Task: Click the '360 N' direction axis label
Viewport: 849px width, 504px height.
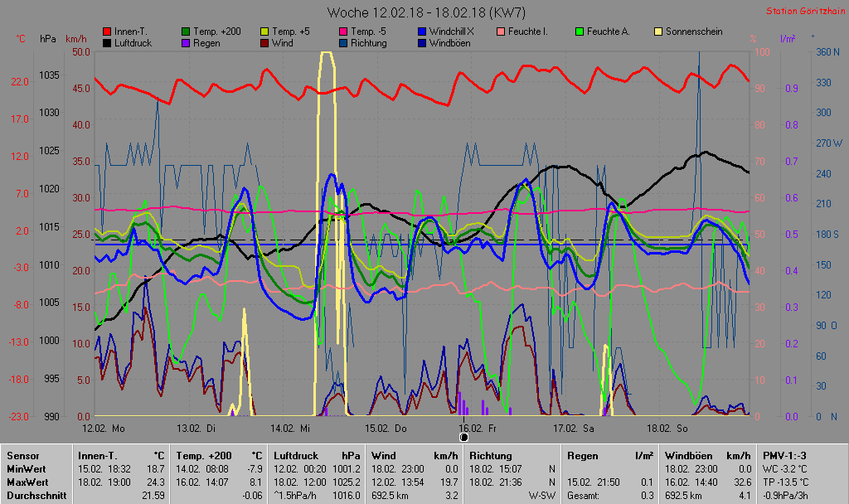Action: (827, 52)
